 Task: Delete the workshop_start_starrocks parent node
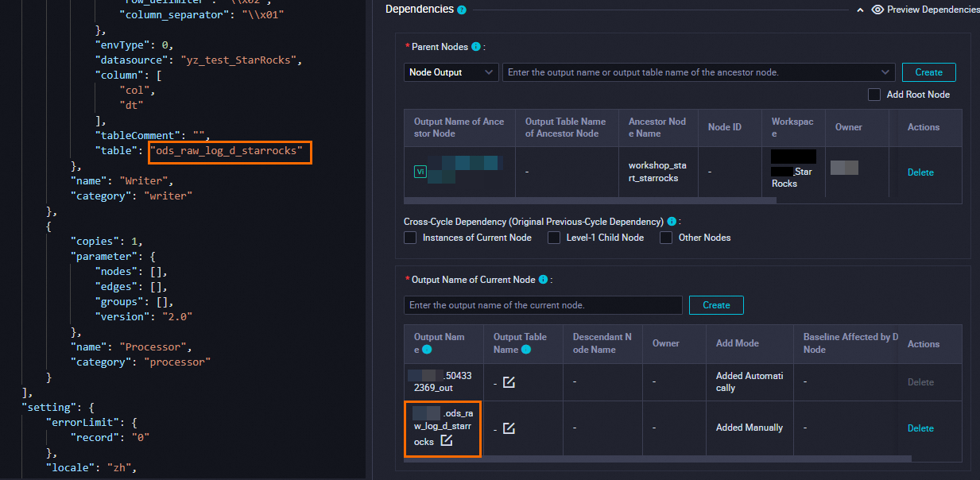tap(920, 172)
